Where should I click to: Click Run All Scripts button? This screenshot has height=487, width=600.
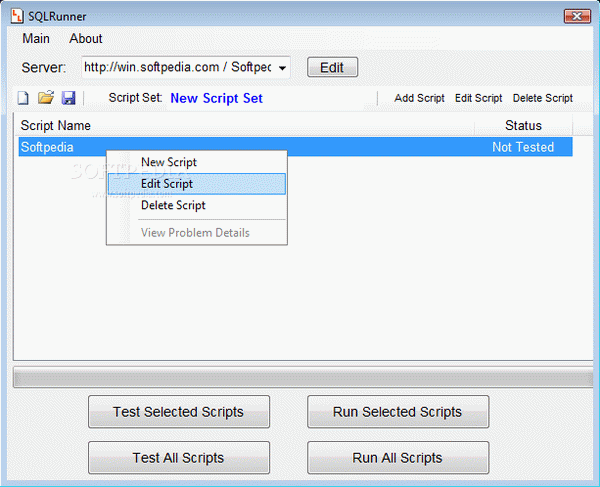pos(398,458)
